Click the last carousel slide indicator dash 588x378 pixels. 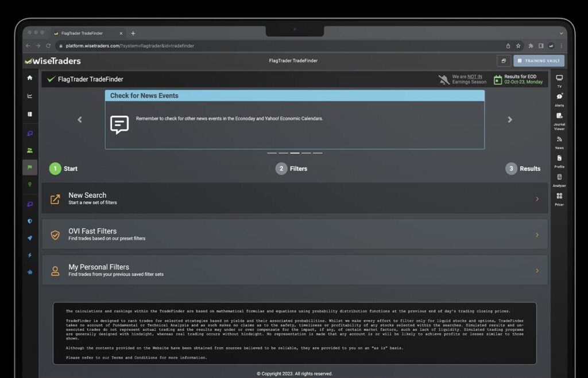click(318, 153)
